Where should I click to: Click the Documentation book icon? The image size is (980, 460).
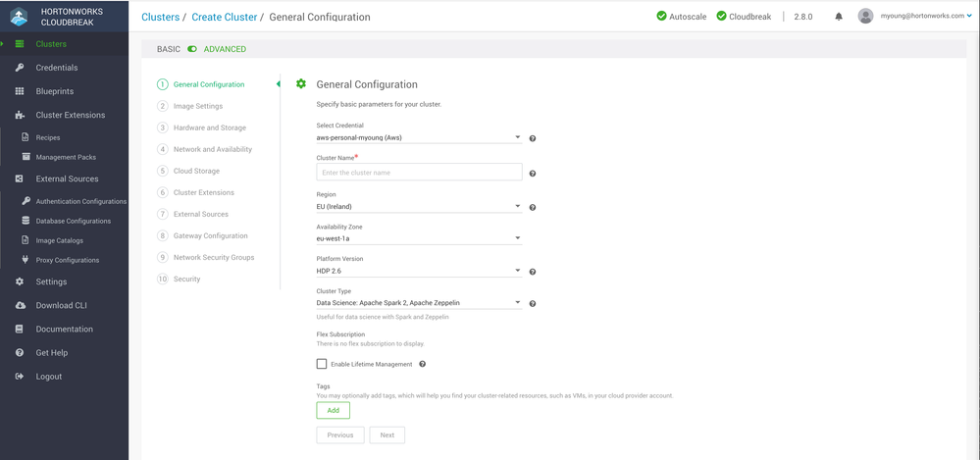tap(20, 330)
